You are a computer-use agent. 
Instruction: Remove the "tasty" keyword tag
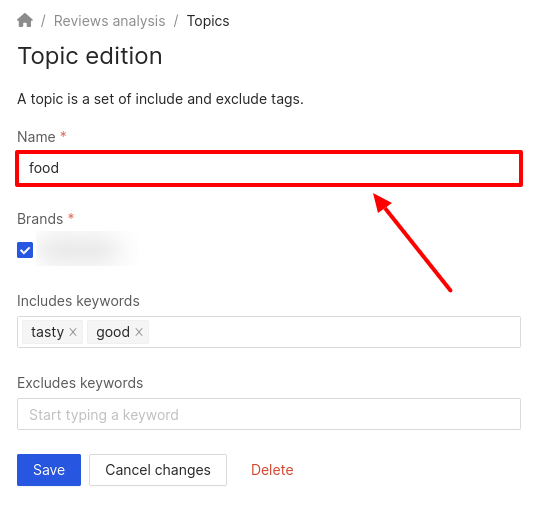(x=73, y=332)
